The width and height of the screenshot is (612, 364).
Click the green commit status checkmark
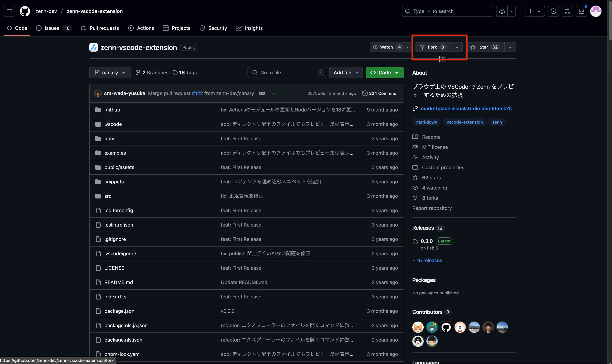point(274,93)
